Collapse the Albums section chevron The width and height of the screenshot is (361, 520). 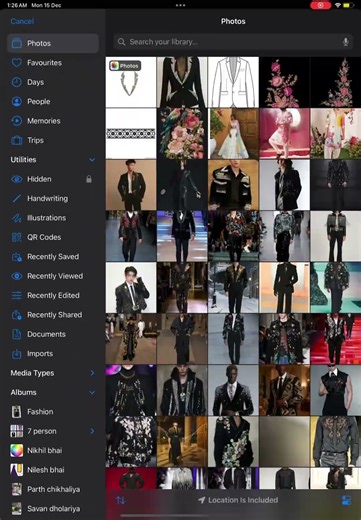click(92, 392)
